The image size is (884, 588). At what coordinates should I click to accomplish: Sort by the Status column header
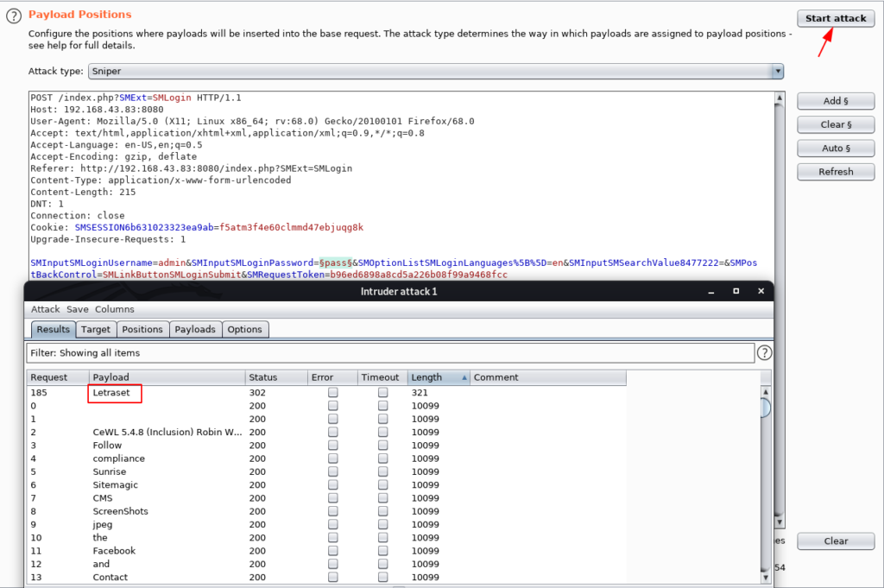[x=276, y=377]
